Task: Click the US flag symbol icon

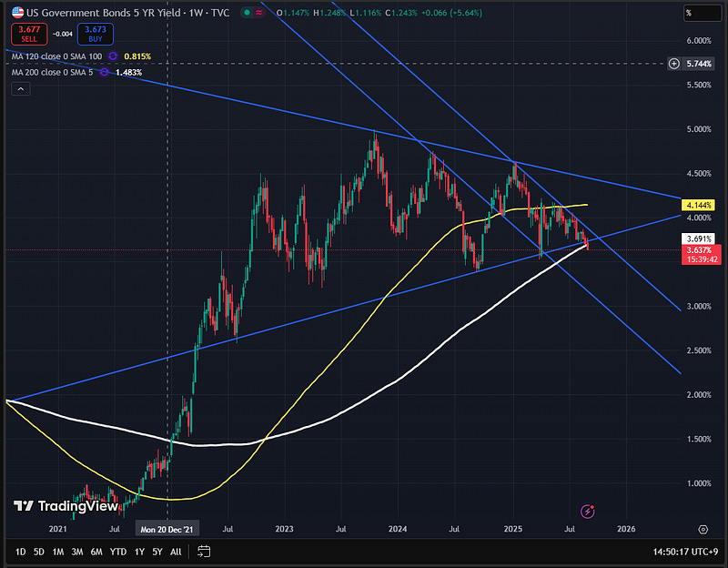Action: coord(17,13)
